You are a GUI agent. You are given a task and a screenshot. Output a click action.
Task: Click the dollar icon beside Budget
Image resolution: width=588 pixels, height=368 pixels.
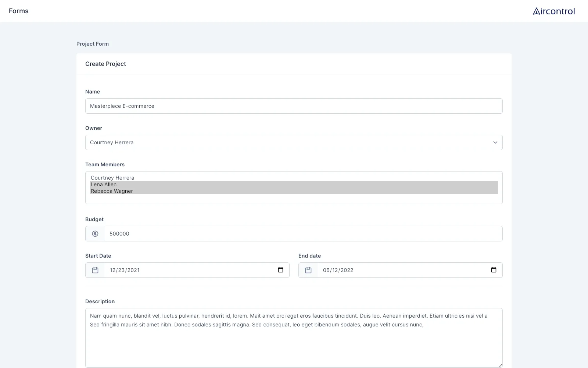coord(95,234)
